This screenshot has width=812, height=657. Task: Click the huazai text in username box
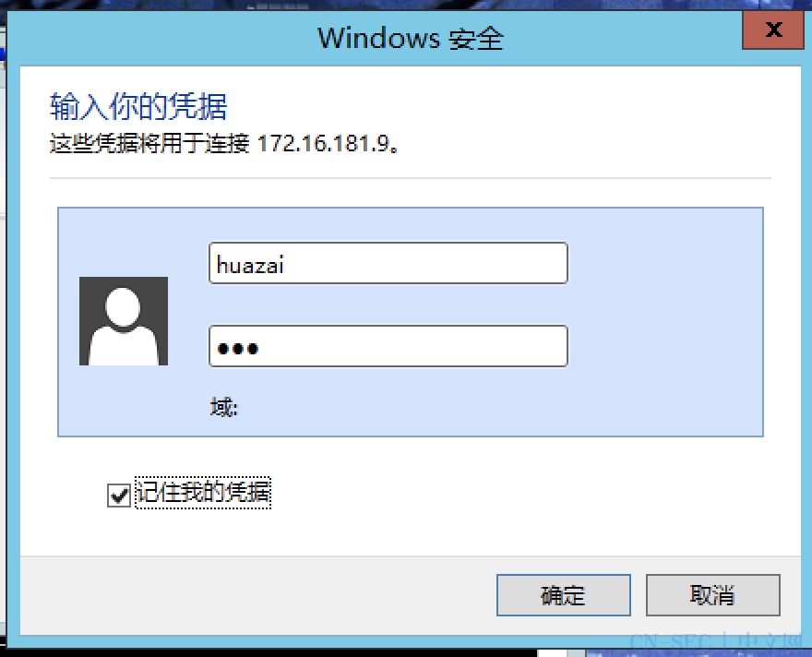(250, 265)
